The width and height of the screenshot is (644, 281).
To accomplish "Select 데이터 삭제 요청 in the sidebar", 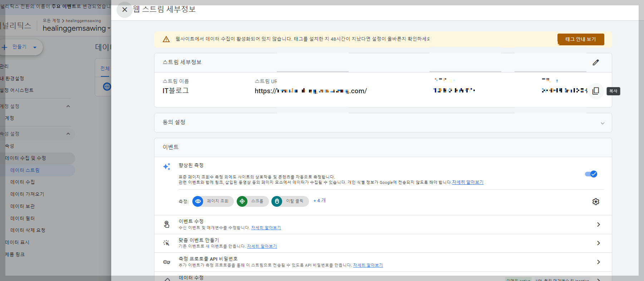I will [x=28, y=230].
